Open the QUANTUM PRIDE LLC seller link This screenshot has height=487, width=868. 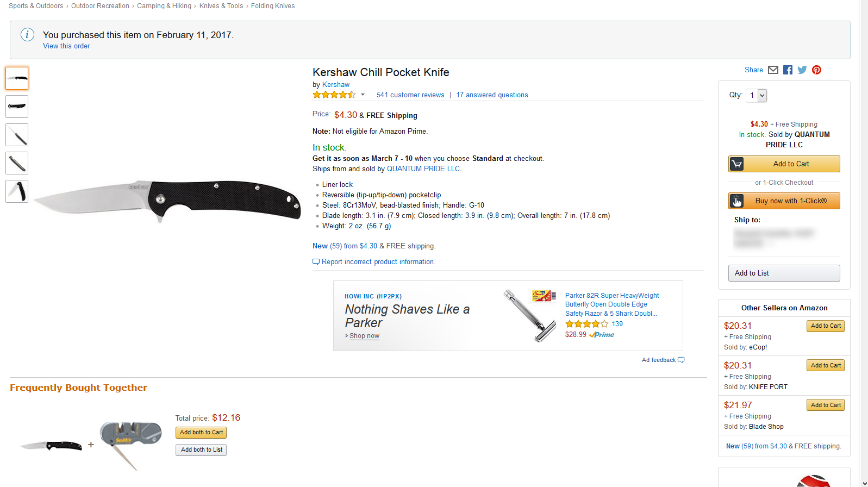pyautogui.click(x=423, y=169)
